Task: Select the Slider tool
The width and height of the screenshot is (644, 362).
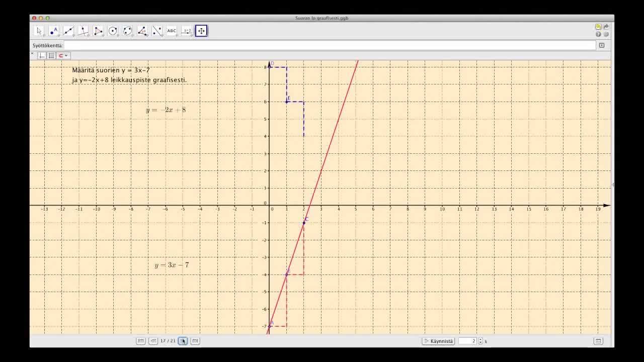Action: click(x=187, y=31)
